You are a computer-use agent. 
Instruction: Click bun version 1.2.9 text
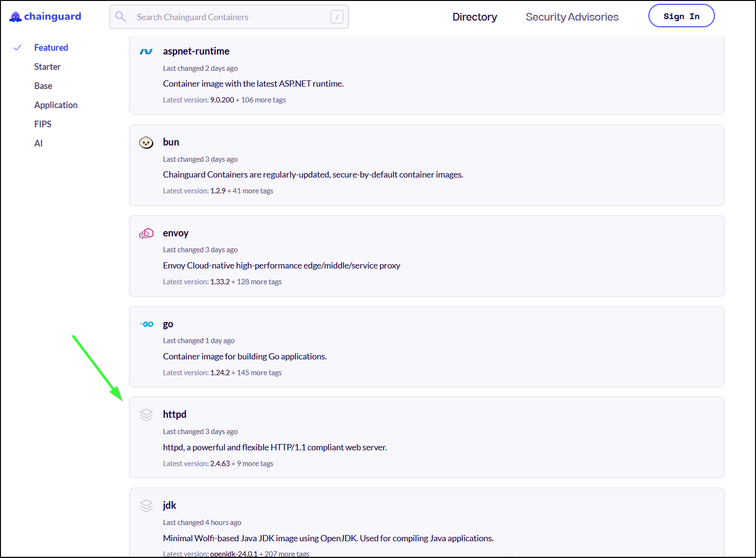(218, 191)
